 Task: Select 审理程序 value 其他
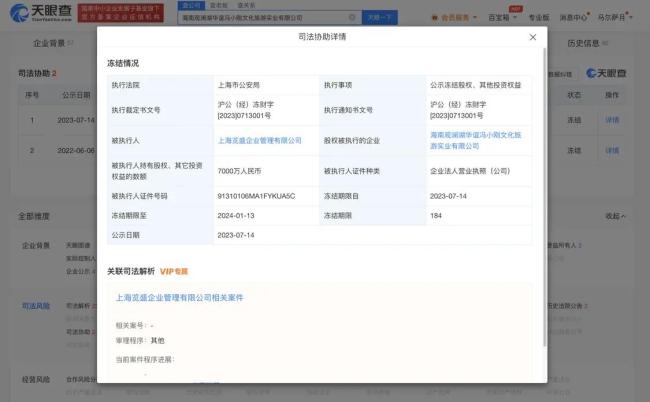pos(158,341)
